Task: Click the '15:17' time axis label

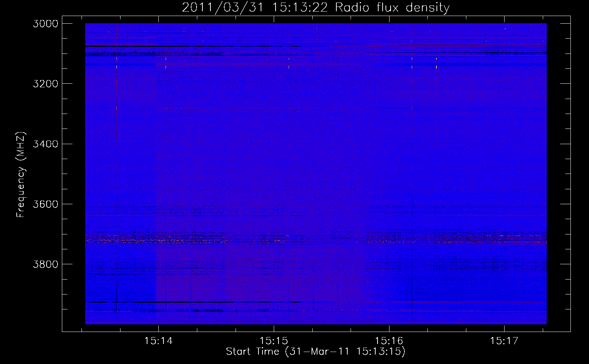Action: [504, 341]
